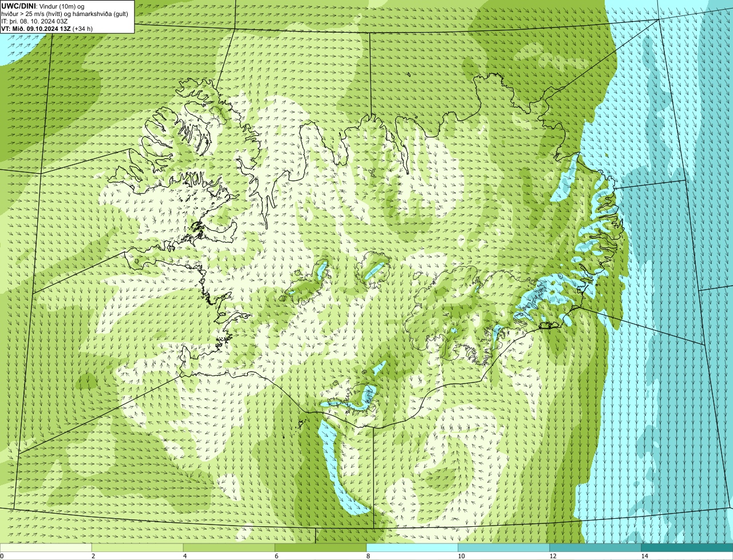Click the "8" legend scale label

(368, 556)
